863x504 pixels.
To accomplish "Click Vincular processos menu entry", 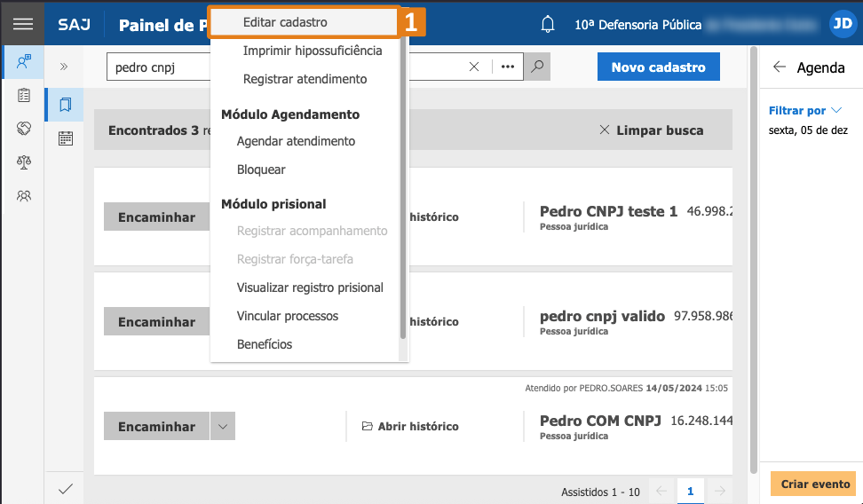I will tap(287, 316).
